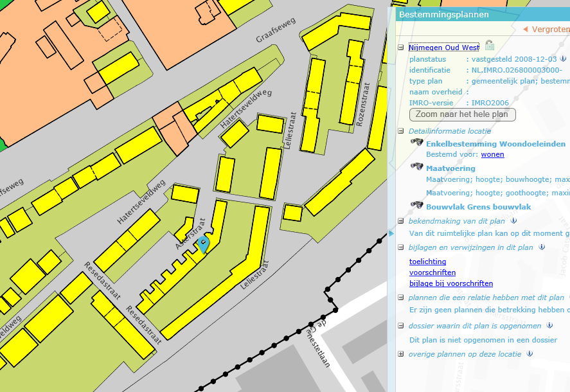The width and height of the screenshot is (570, 392).
Task: Open info icon for dossier waarin dit plan
Action: (549, 325)
